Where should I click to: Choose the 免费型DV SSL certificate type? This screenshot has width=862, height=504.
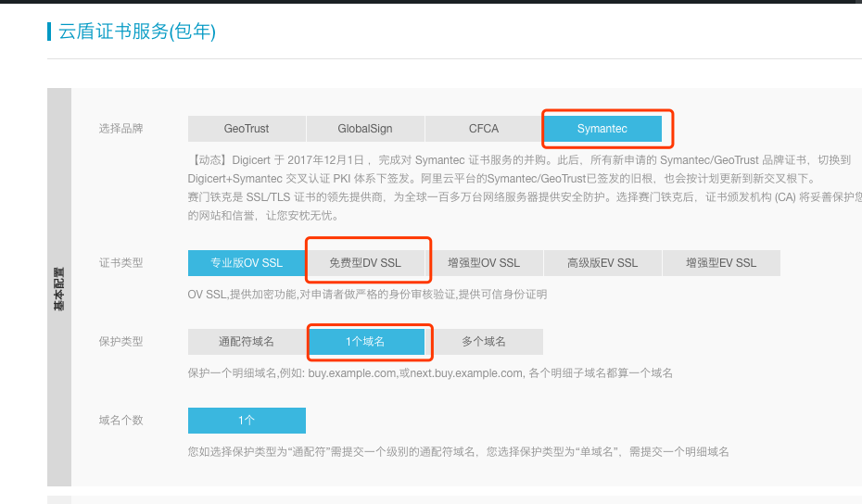coord(365,263)
